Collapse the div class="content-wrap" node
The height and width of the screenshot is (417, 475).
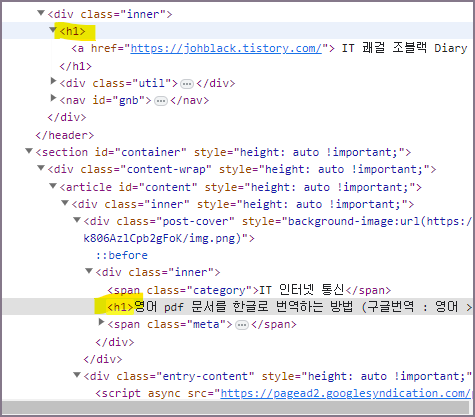(41, 168)
